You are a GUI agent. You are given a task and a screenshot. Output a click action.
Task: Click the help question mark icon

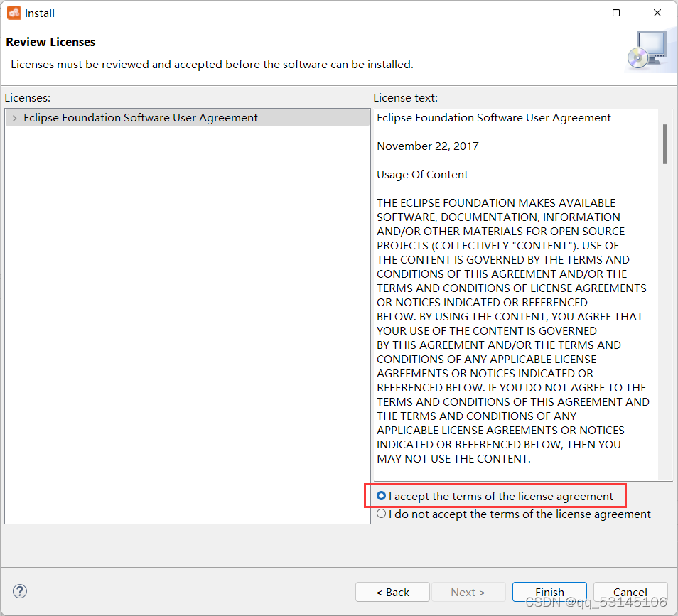(20, 591)
